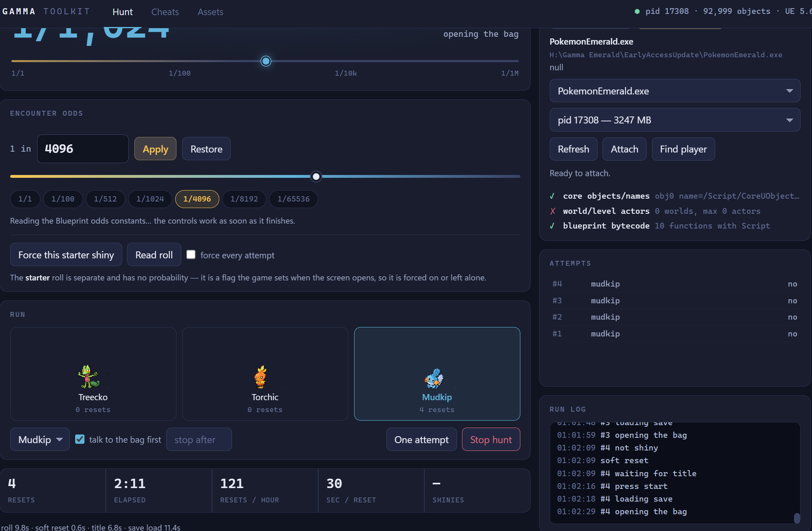Click the checkmark beside blueprint bytecode
Viewport: 812px width, 531px height.
tap(552, 226)
